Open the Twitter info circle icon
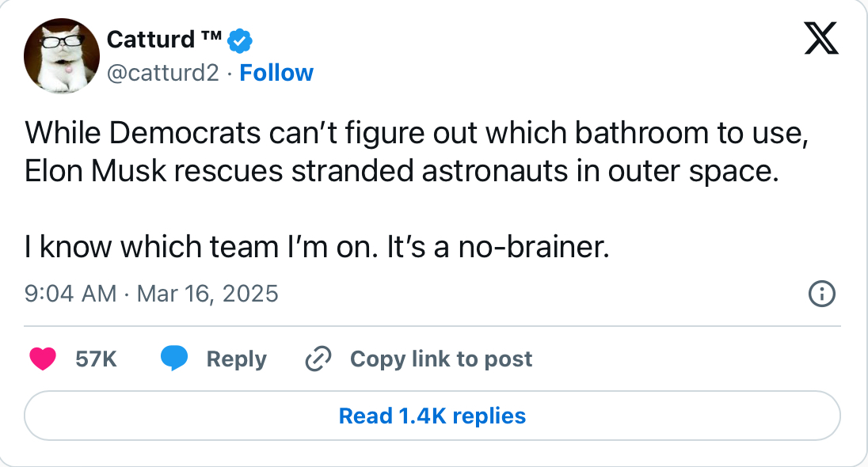This screenshot has height=467, width=868. pos(821,294)
